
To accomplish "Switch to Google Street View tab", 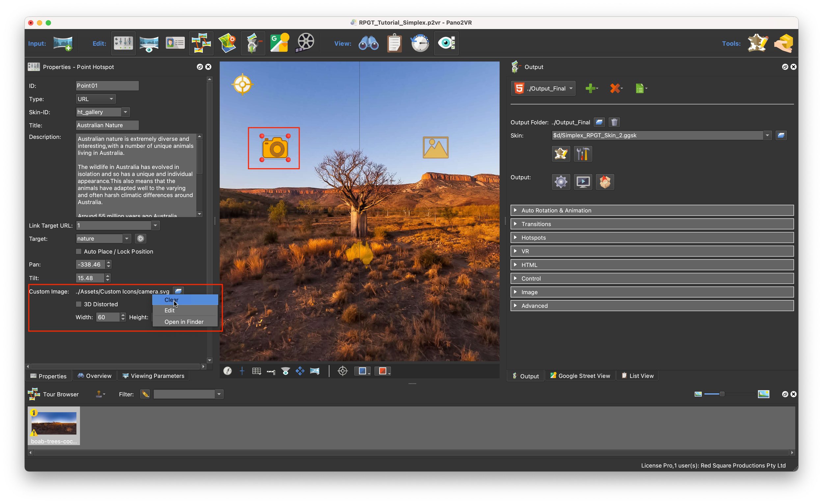I will coord(580,376).
